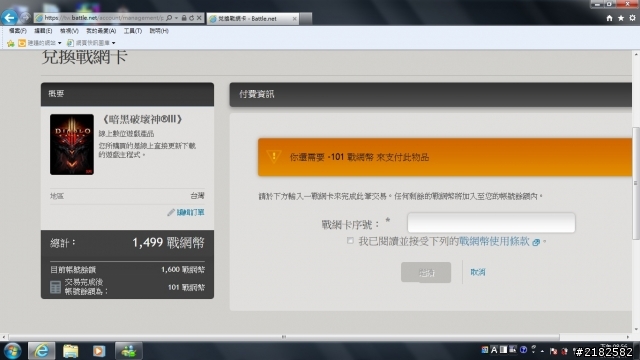Open the 檔案(F) menu
This screenshot has height=360, width=640.
[x=18, y=31]
